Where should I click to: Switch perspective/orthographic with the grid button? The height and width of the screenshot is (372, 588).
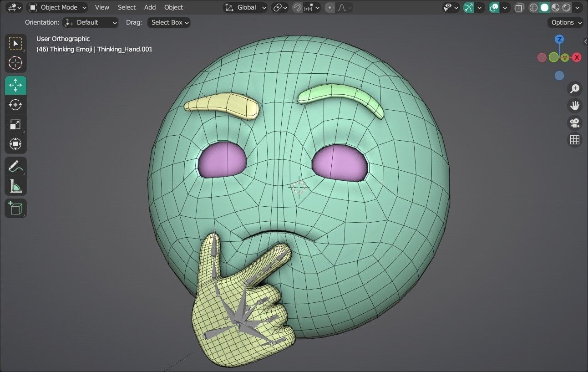coord(575,140)
